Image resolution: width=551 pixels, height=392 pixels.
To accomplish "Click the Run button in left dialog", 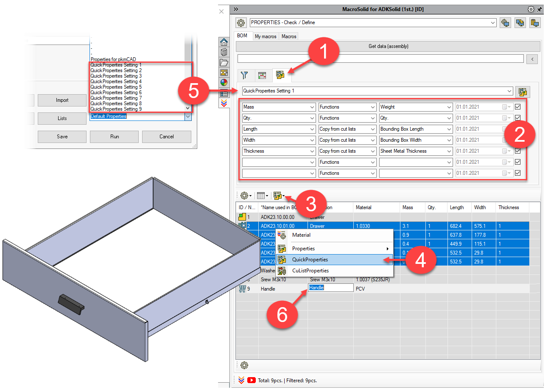I will pos(115,137).
